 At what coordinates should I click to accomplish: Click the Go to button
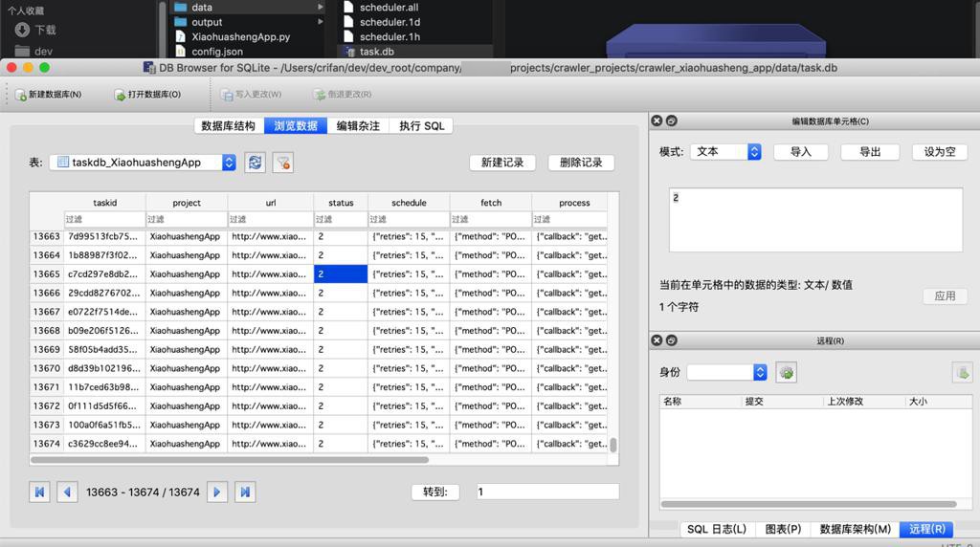click(435, 492)
